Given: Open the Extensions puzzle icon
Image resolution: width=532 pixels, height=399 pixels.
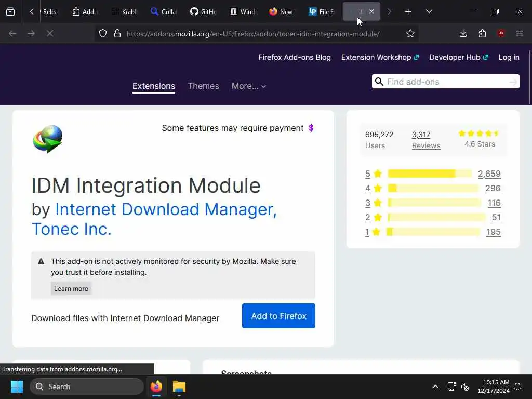Looking at the screenshot, I should click(482, 33).
